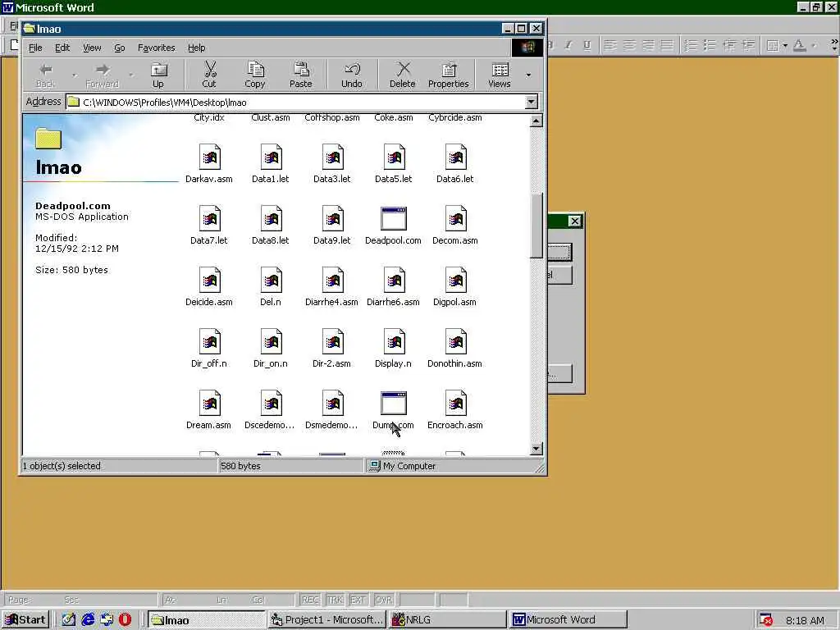
Task: Select the Data6.let file icon
Action: click(456, 157)
